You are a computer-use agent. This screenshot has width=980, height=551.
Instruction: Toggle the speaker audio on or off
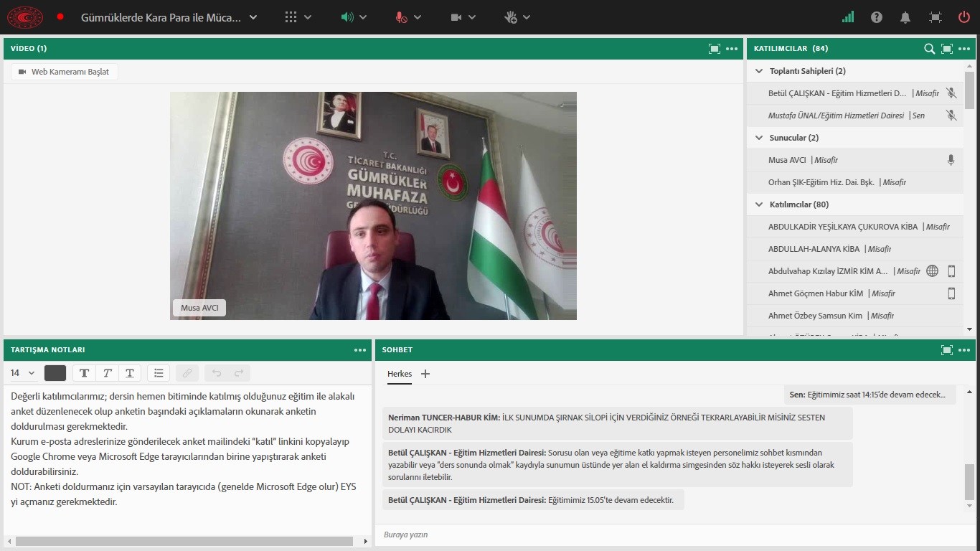pyautogui.click(x=347, y=17)
